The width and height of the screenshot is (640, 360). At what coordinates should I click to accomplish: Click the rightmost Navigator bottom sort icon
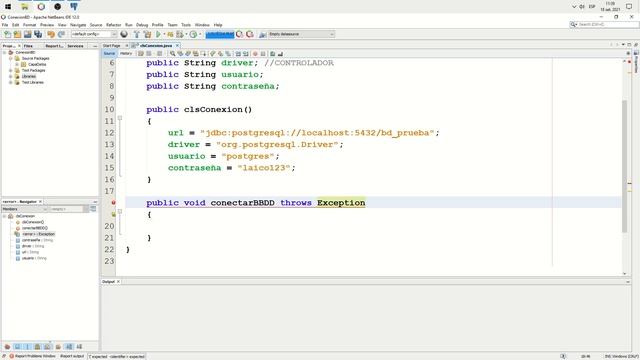(x=79, y=347)
